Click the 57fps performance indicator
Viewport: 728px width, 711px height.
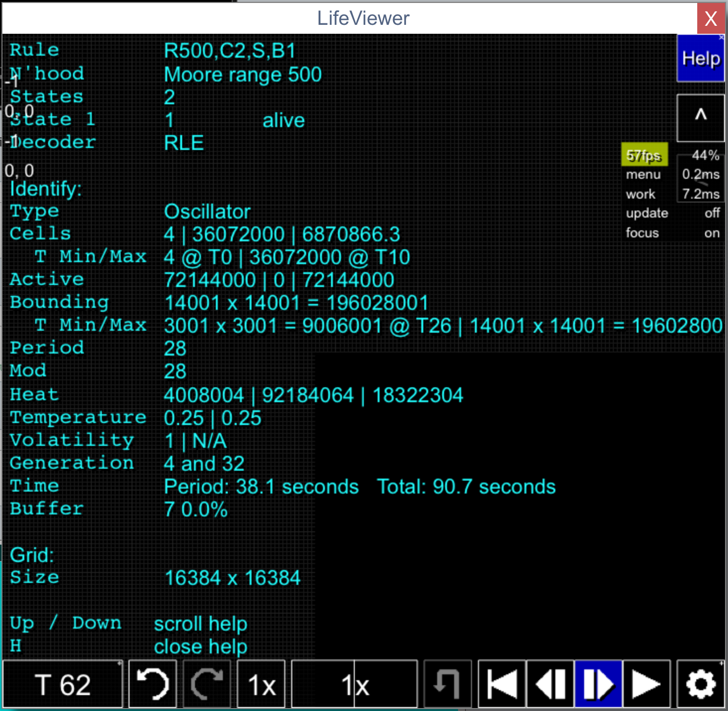click(644, 155)
